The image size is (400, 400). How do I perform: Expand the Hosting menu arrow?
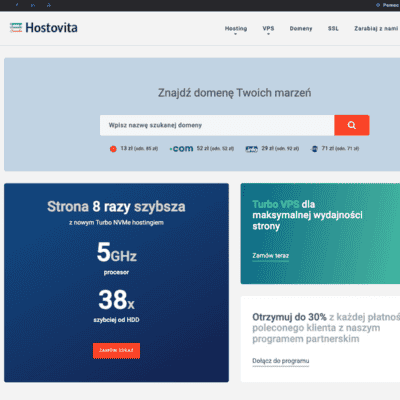(x=235, y=34)
